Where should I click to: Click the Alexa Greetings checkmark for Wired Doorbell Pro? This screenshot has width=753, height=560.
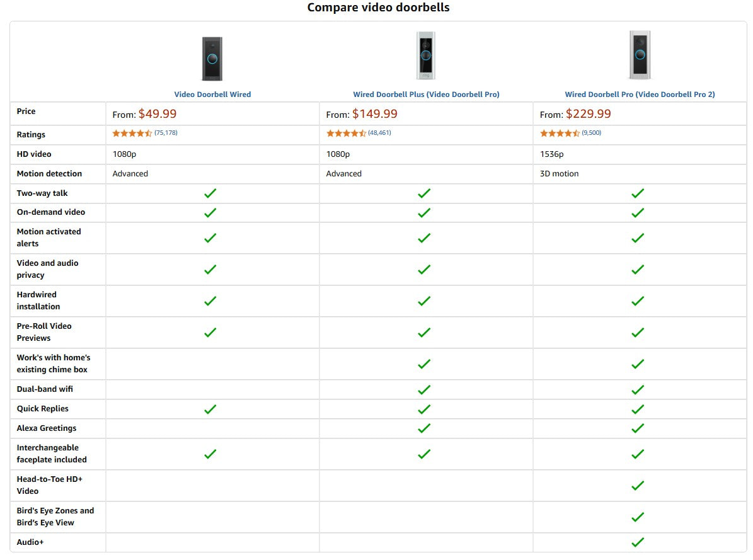tap(637, 428)
